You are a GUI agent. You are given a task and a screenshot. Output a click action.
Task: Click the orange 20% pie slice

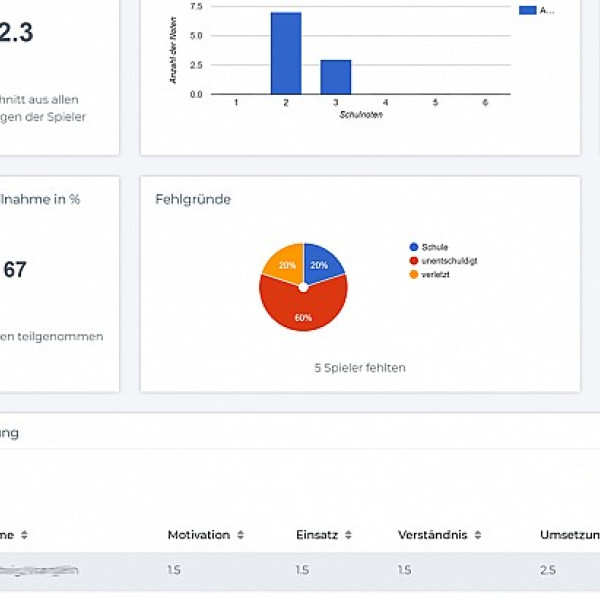(283, 264)
